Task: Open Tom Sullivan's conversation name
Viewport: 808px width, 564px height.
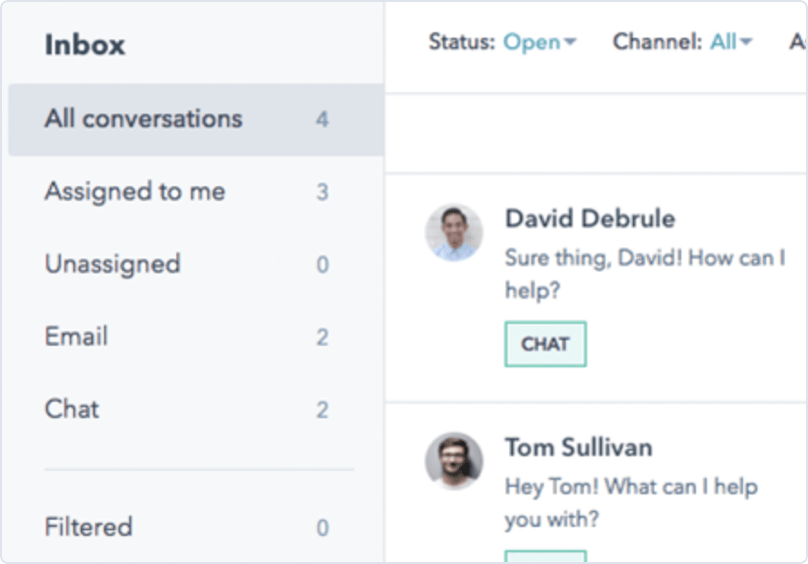Action: coord(578,447)
